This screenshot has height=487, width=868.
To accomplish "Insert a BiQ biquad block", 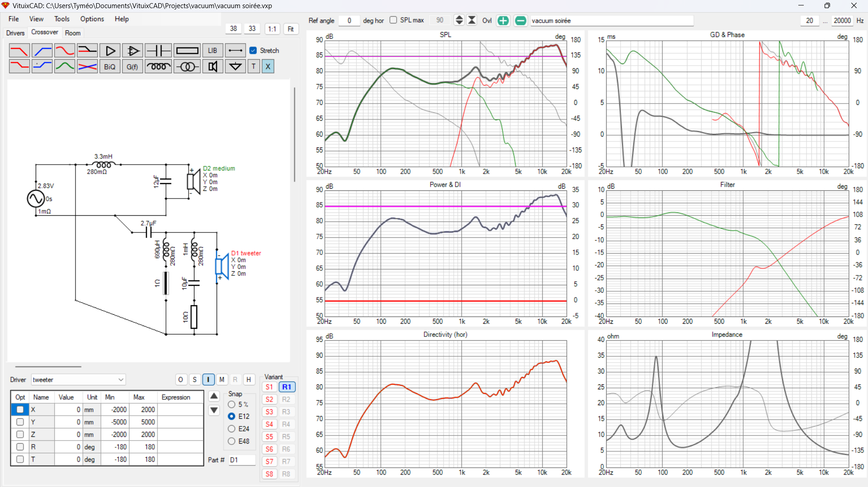I will (110, 66).
